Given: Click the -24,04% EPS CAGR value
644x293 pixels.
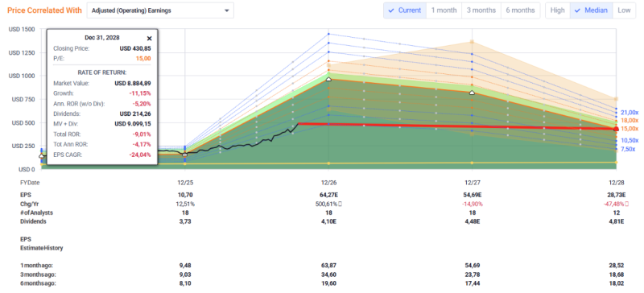Looking at the screenshot, I should [x=139, y=155].
